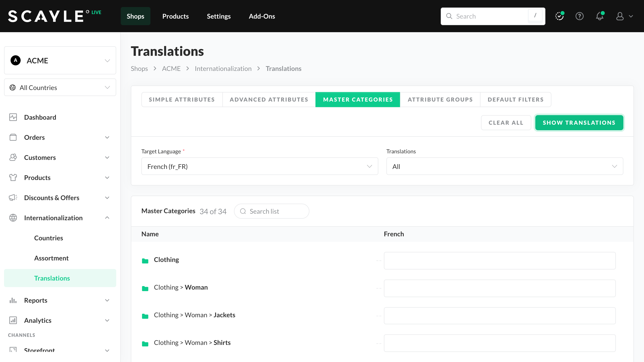Open the Target Language French dropdown
The image size is (644, 362).
(x=260, y=166)
